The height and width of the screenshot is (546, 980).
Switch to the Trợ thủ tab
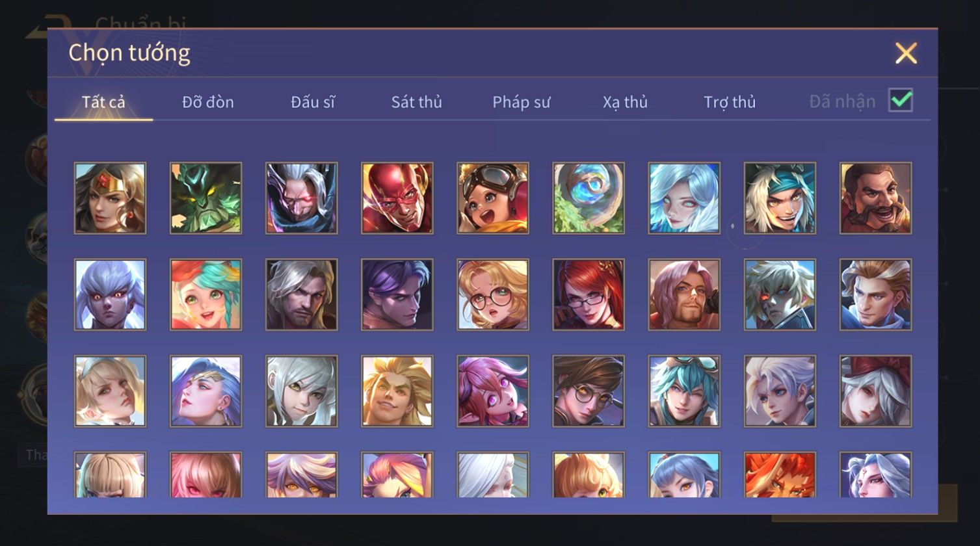(730, 102)
